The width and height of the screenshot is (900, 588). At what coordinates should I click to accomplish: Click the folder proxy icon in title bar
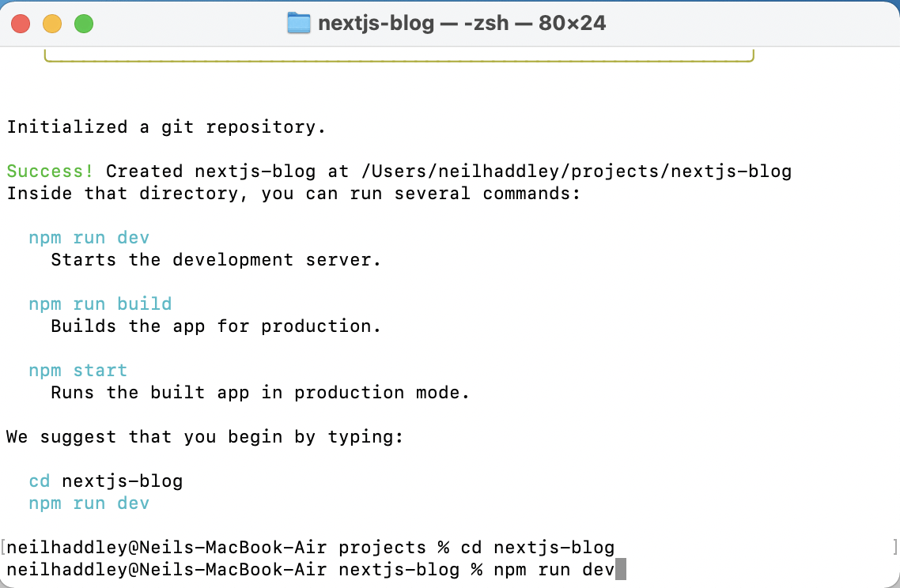coord(299,23)
